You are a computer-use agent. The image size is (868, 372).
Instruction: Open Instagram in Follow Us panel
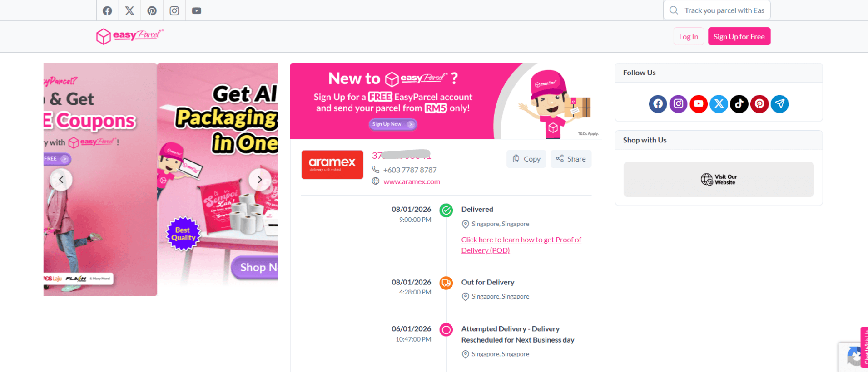click(x=678, y=104)
